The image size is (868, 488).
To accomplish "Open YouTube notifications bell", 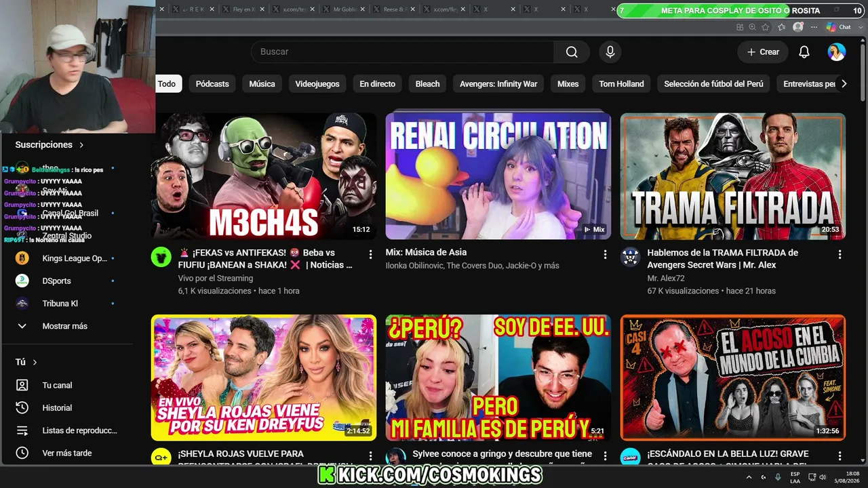I will [804, 52].
